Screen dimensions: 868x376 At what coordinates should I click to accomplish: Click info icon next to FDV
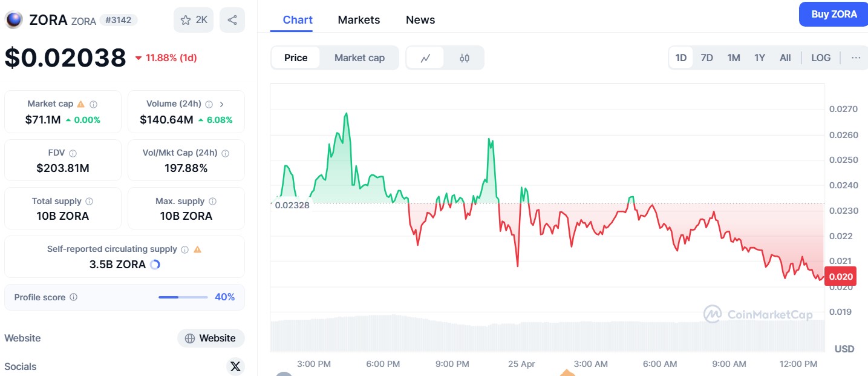pyautogui.click(x=73, y=153)
